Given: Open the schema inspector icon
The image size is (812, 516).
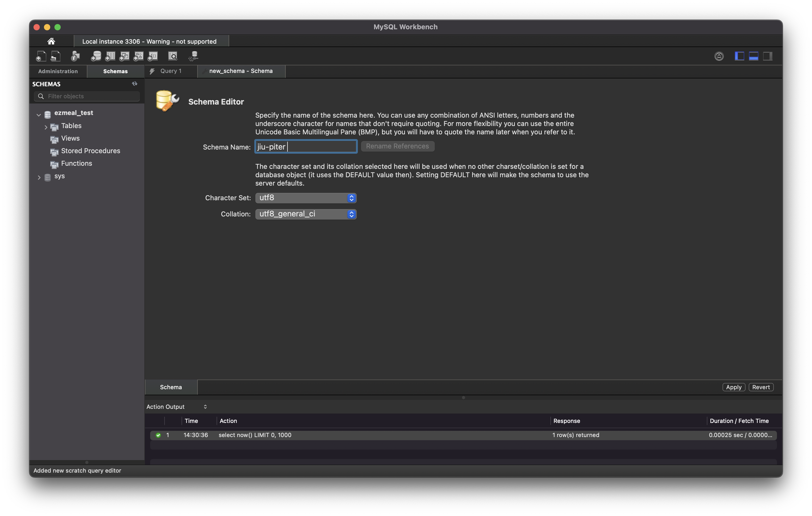Looking at the screenshot, I should click(x=75, y=56).
